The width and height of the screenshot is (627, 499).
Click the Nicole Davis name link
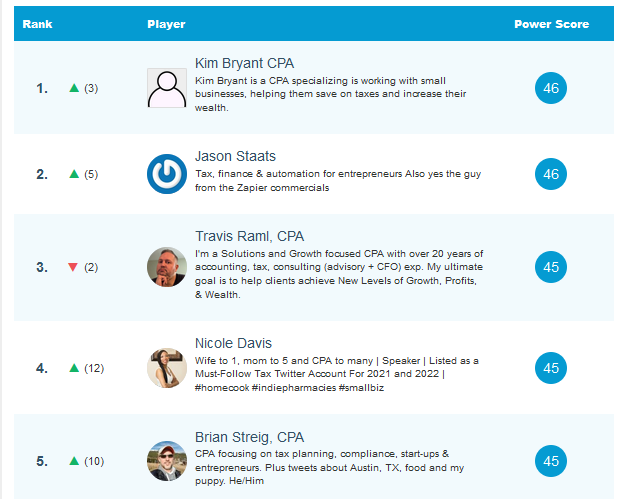click(234, 343)
